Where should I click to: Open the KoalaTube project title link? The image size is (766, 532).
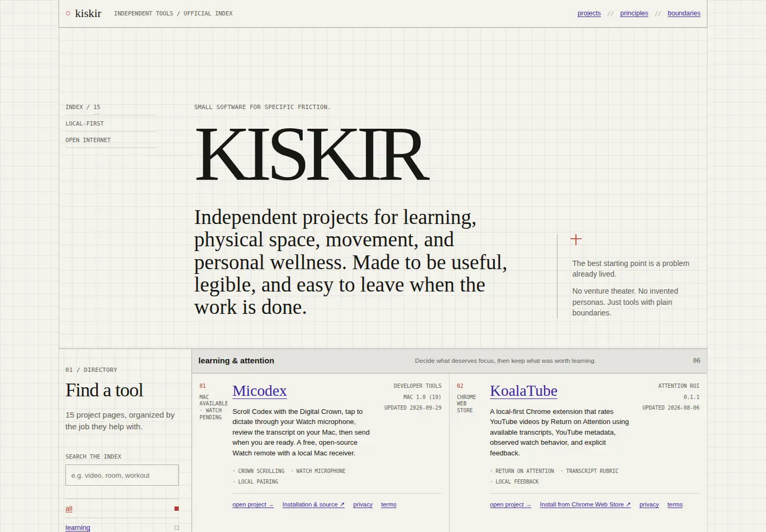pyautogui.click(x=523, y=391)
